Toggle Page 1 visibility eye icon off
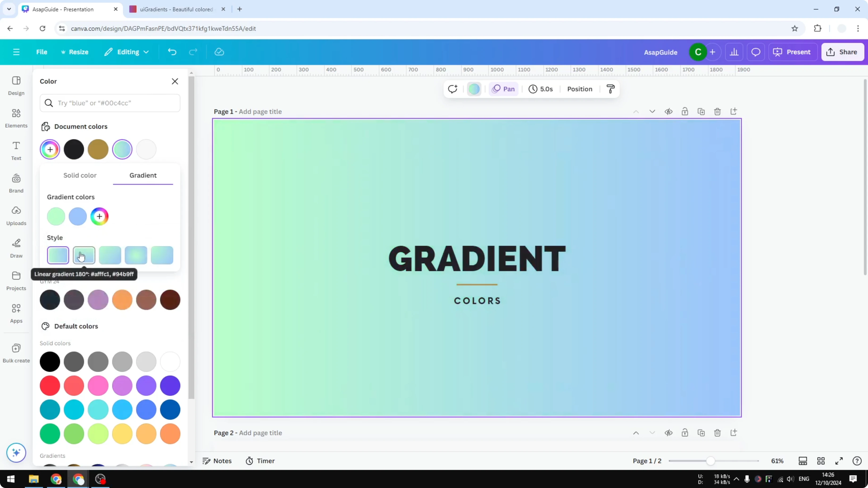The width and height of the screenshot is (868, 488). [669, 111]
